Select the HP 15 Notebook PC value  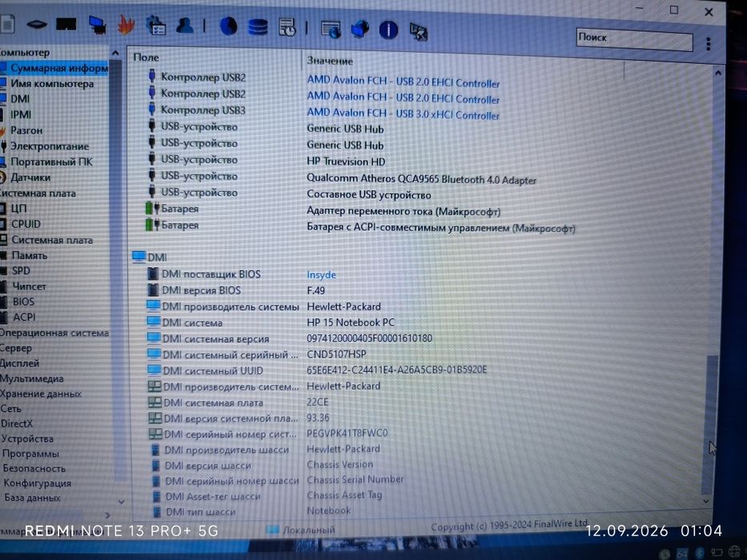point(351,322)
